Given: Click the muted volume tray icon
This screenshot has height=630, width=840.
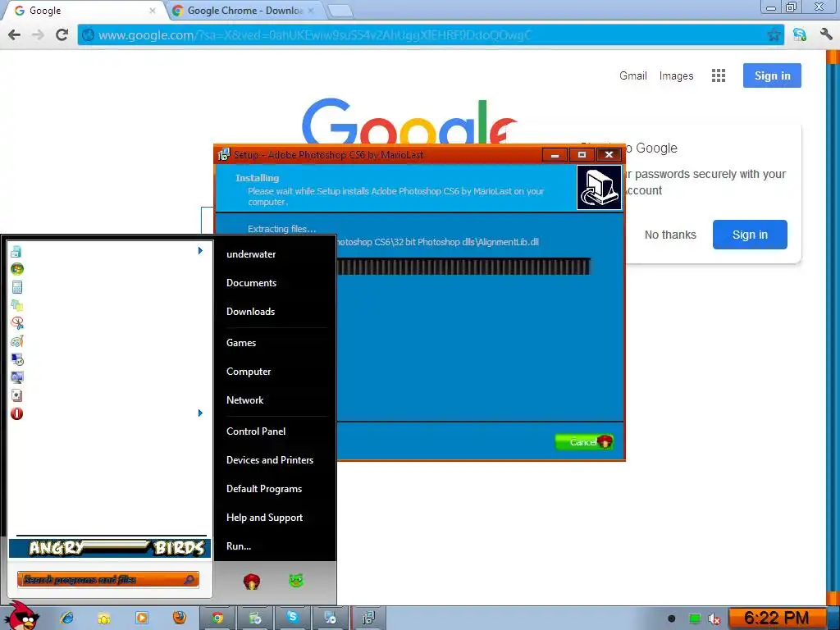Looking at the screenshot, I should pyautogui.click(x=714, y=619).
